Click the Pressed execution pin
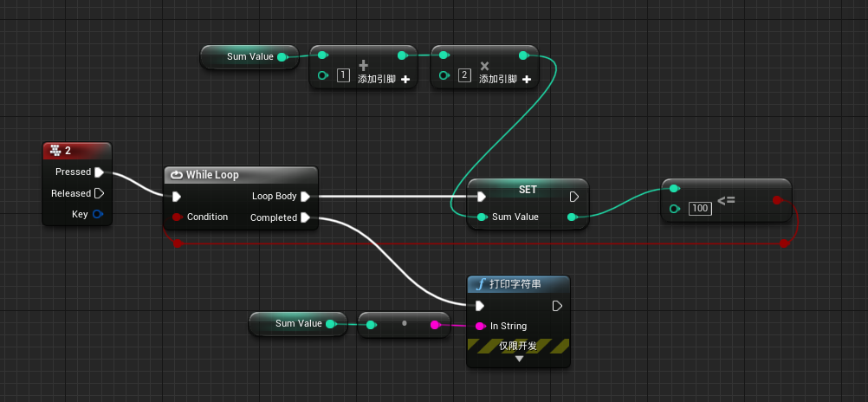868x402 pixels. point(100,172)
